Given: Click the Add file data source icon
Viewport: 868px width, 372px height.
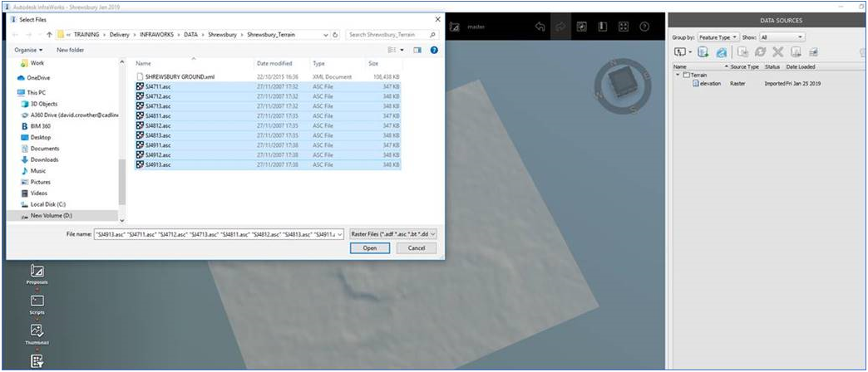Looking at the screenshot, I should point(678,52).
